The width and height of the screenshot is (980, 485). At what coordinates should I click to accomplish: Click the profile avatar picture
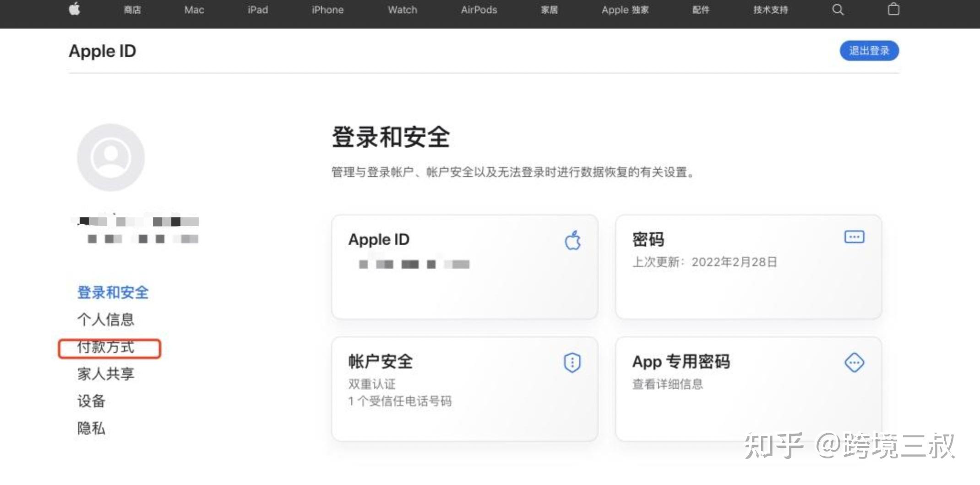tap(111, 157)
